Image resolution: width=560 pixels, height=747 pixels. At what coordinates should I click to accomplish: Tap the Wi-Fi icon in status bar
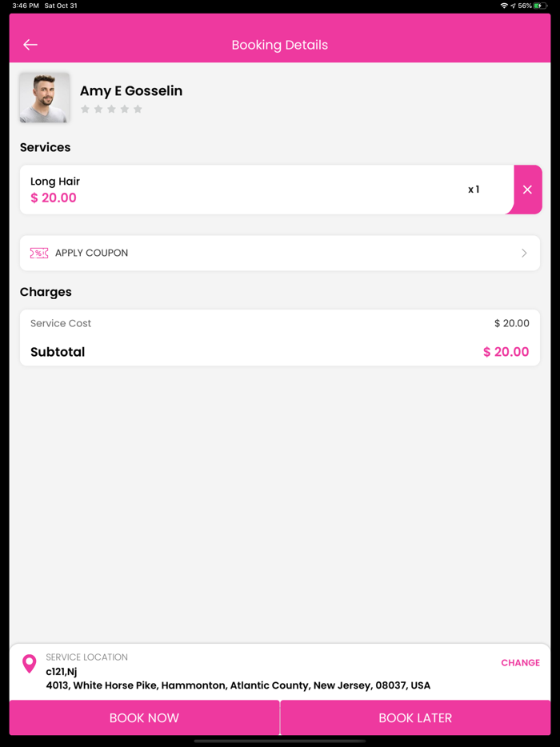pyautogui.click(x=504, y=6)
